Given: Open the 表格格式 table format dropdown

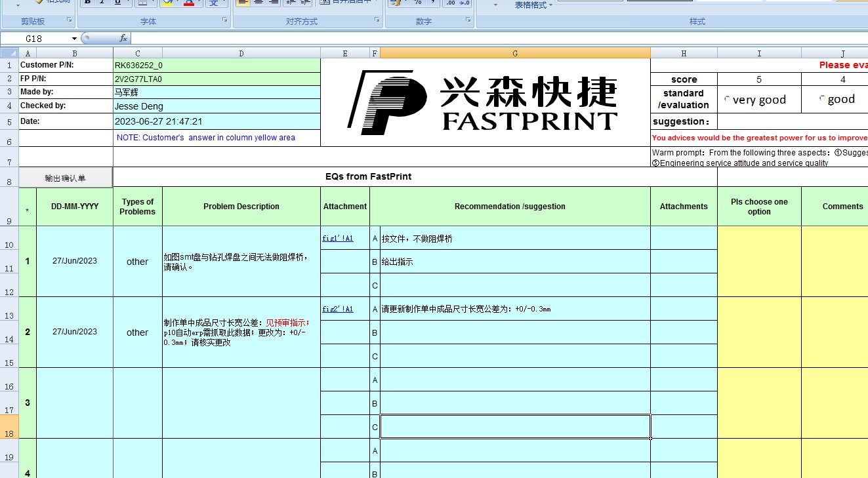Looking at the screenshot, I should [x=533, y=5].
